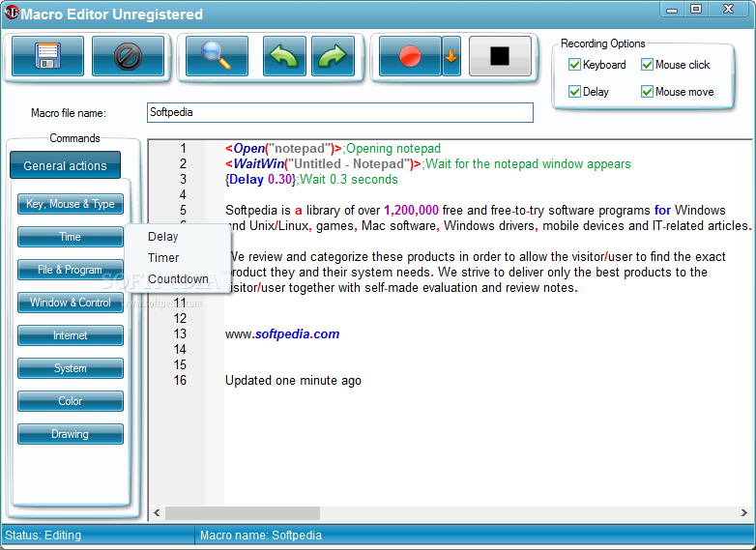
Task: Expand the Key, Mouse & Type commands
Action: [71, 204]
